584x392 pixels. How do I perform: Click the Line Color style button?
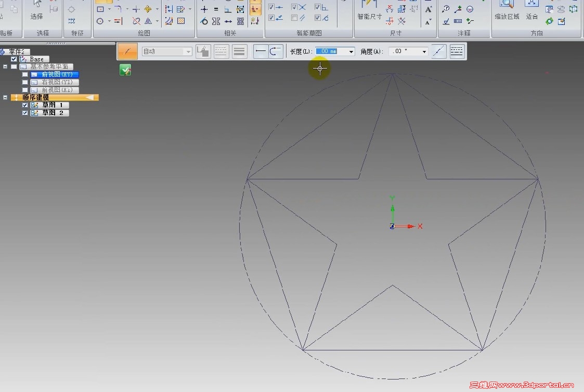tap(203, 51)
